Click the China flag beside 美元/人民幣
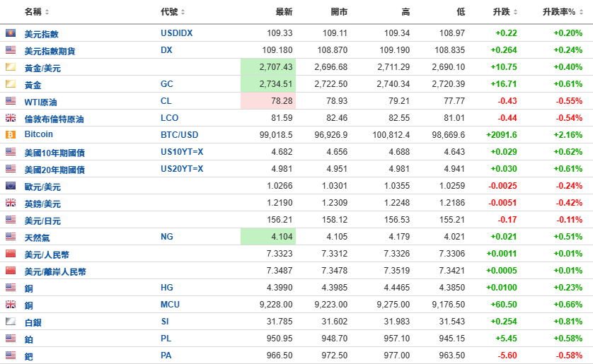This screenshot has height=364, width=593. tap(10, 254)
